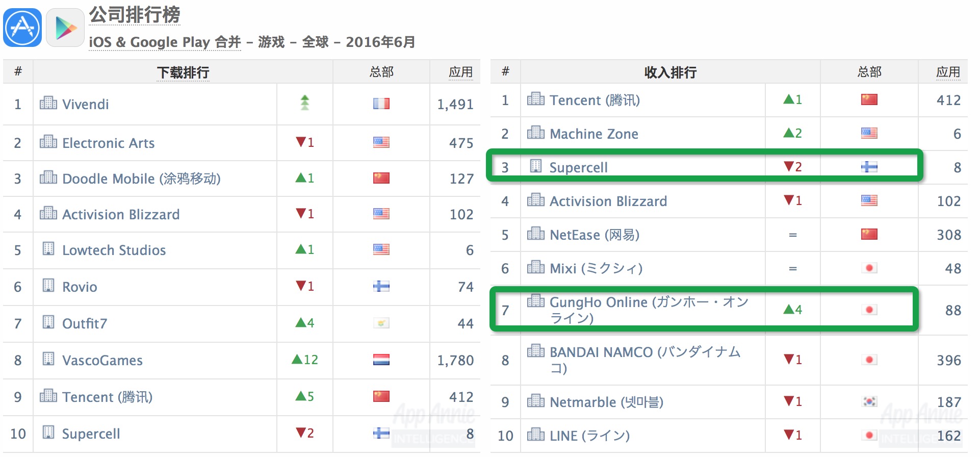The image size is (980, 457).
Task: Open Doodle Mobile in download ranking
Action: coord(141,179)
